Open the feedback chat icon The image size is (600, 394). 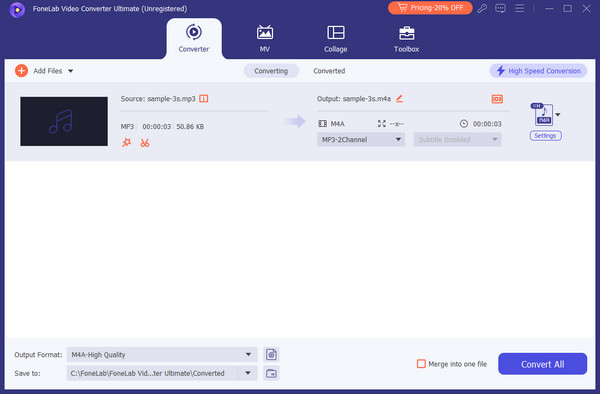[501, 8]
